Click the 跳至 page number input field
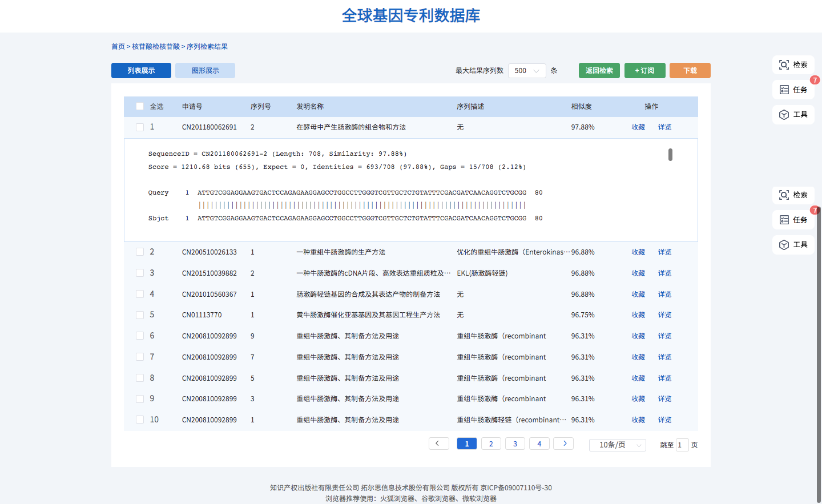The image size is (822, 504). [682, 445]
